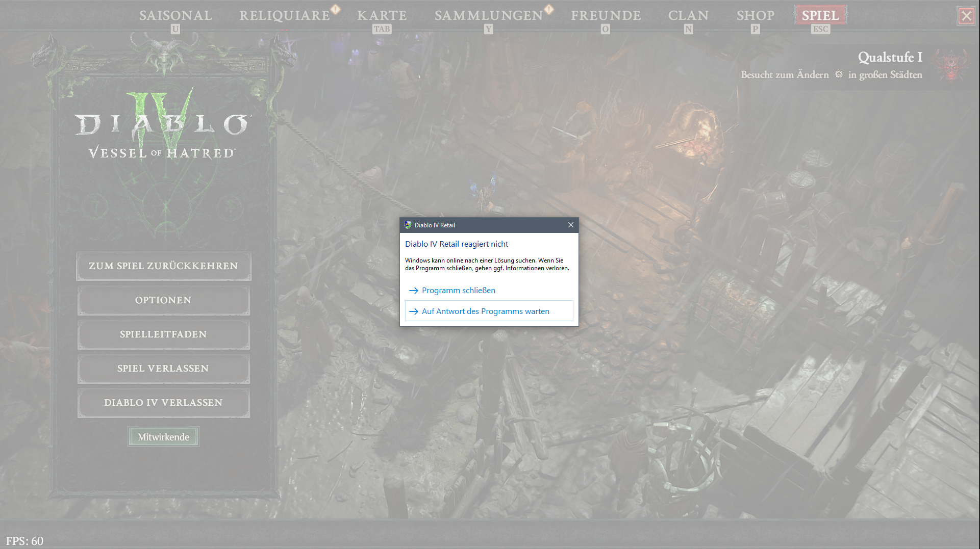Click the Diablo IV Vessel of Hatred logo
980x549 pixels.
click(x=163, y=125)
